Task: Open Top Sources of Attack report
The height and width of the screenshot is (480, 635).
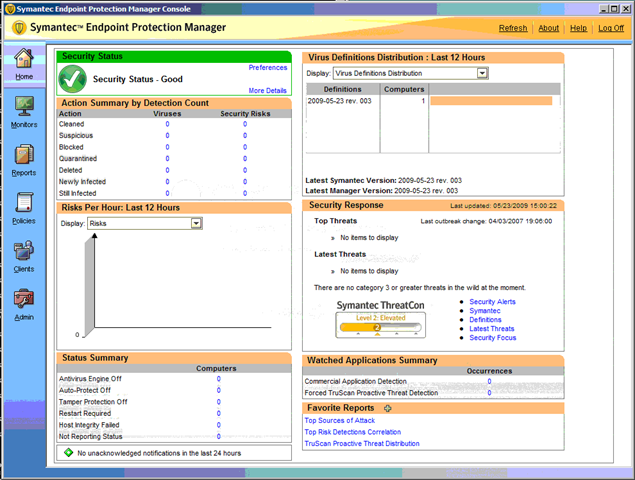Action: (339, 420)
